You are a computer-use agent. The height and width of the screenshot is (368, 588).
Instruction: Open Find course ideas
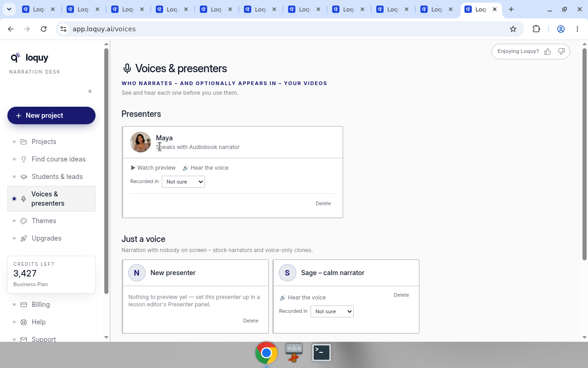click(x=51, y=159)
